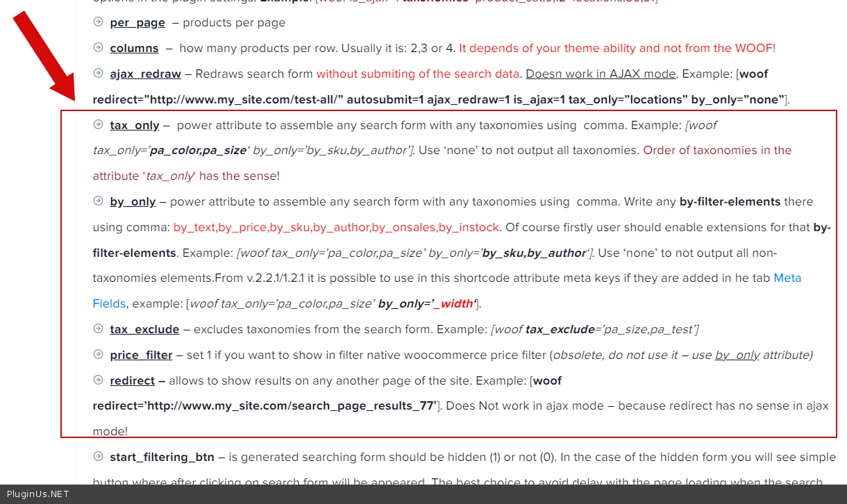
Task: Click the arrow bullet icon beside per_page
Action: (98, 22)
